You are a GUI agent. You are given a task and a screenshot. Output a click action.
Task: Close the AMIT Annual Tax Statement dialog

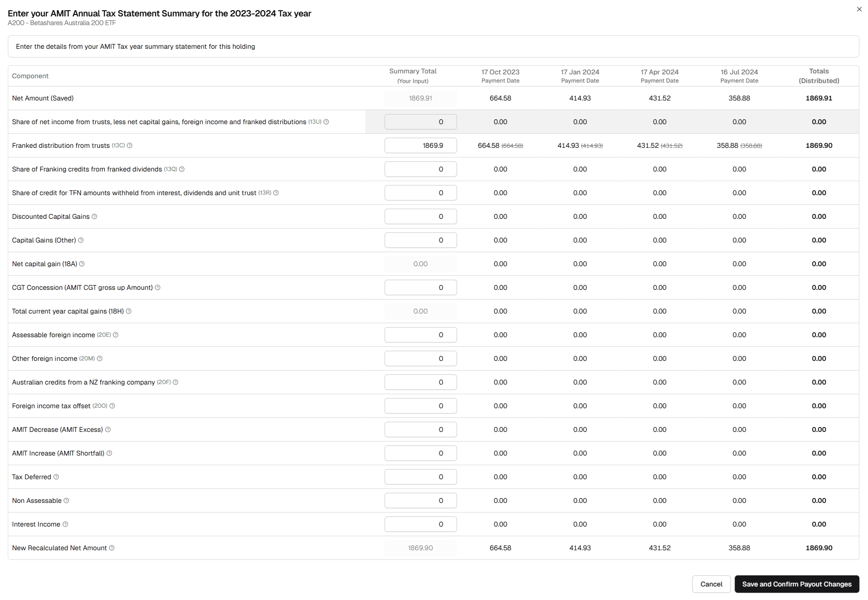click(859, 9)
